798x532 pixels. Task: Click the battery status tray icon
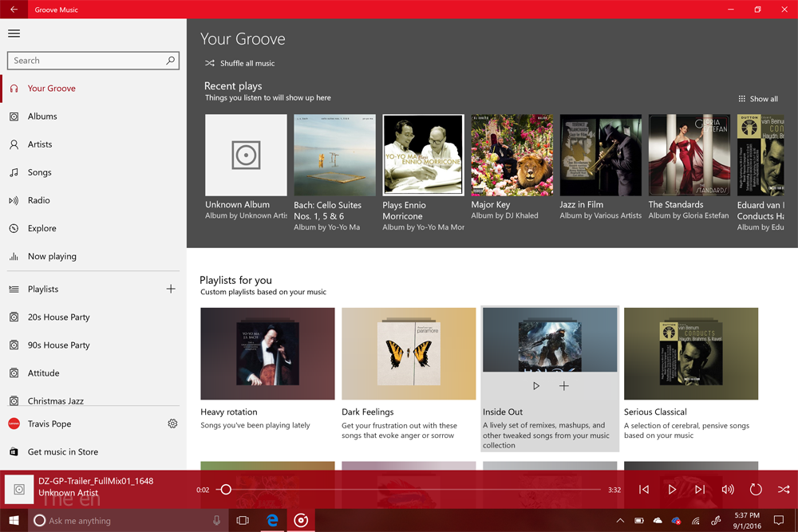638,520
